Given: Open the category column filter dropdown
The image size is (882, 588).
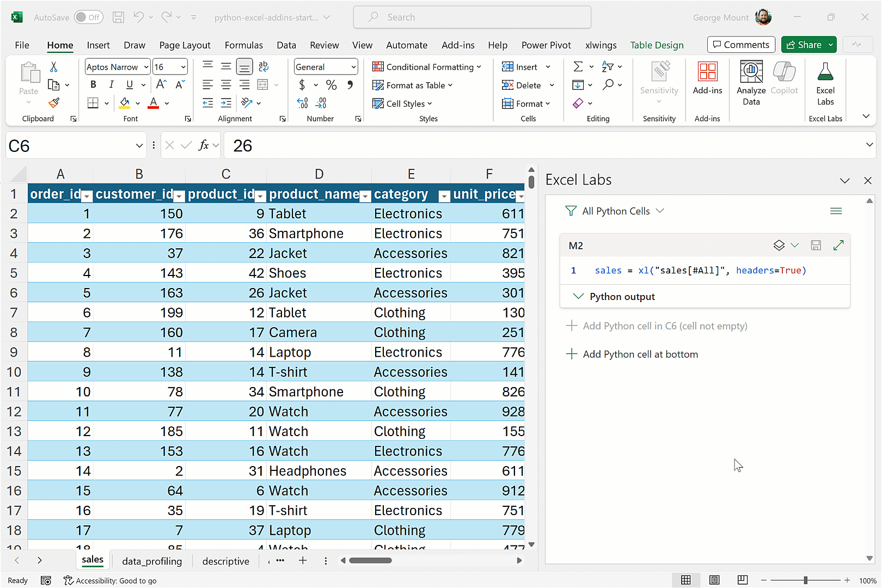Looking at the screenshot, I should tap(444, 197).
